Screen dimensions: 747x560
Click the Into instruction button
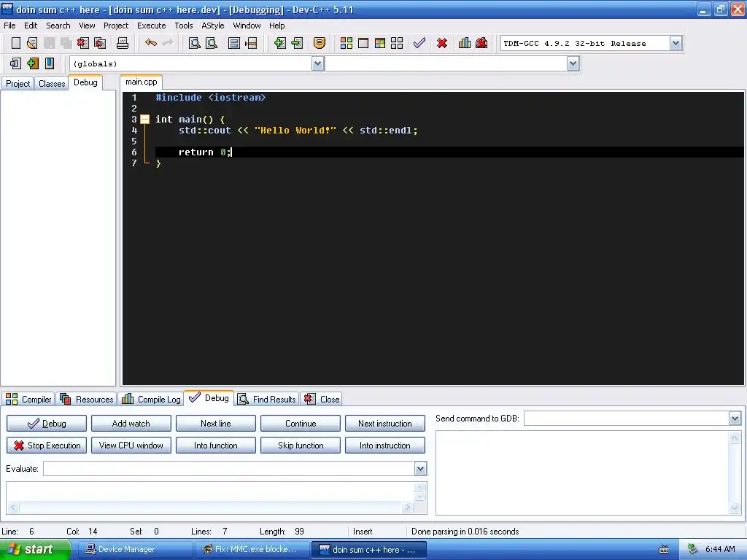pyautogui.click(x=385, y=446)
